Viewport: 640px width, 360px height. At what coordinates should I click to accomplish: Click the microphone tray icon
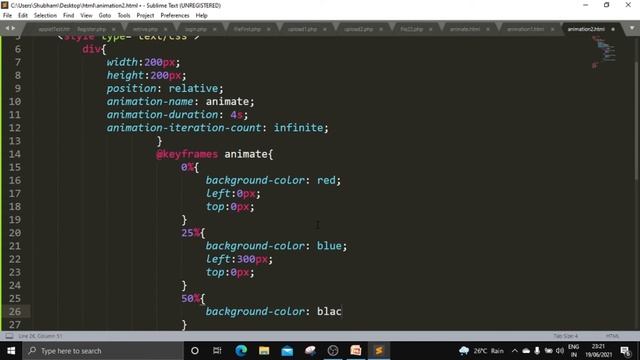pos(537,351)
